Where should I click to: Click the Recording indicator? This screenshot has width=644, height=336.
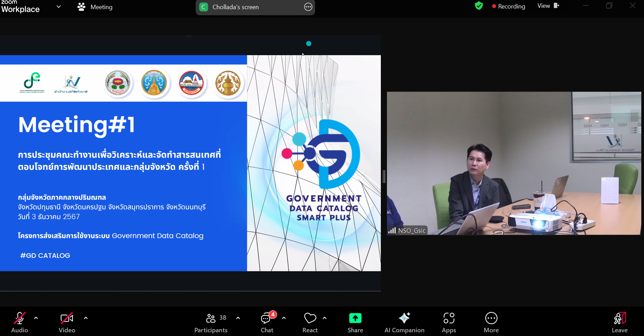508,6
